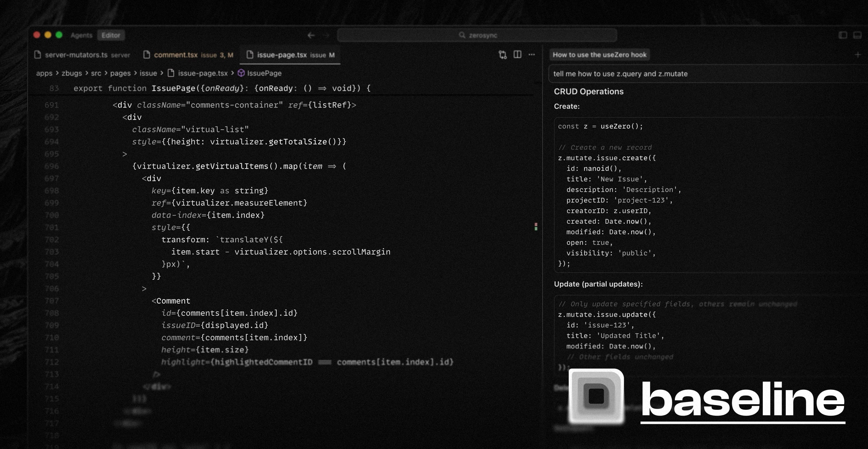Expand the 'issue' breadcrumb folder
The image size is (868, 449).
(148, 73)
